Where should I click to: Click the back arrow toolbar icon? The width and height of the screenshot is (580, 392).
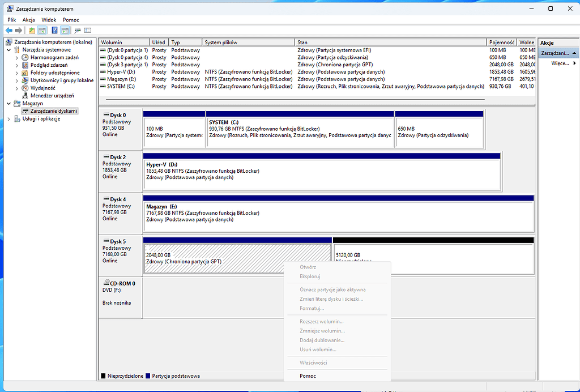pyautogui.click(x=8, y=29)
